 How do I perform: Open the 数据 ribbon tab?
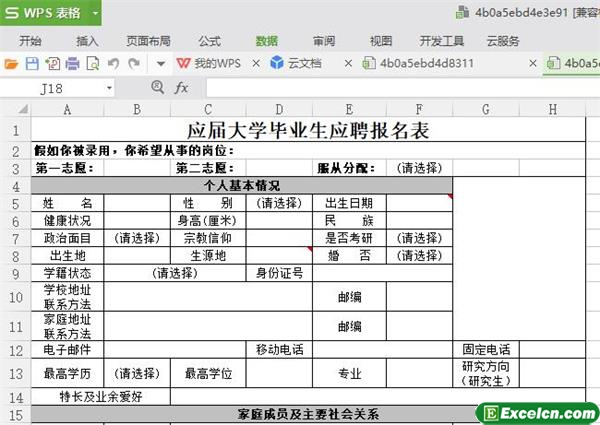(x=267, y=41)
